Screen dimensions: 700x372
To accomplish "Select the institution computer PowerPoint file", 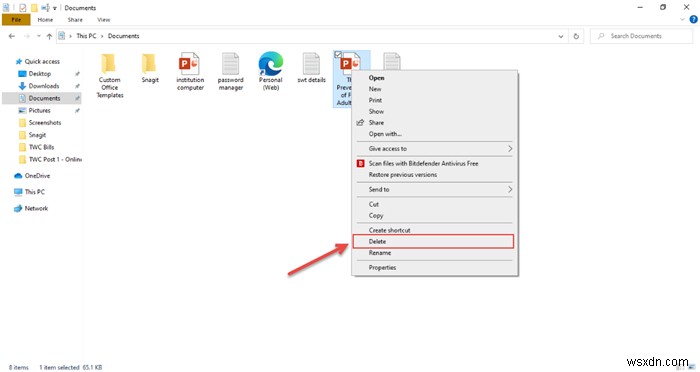I will (190, 71).
